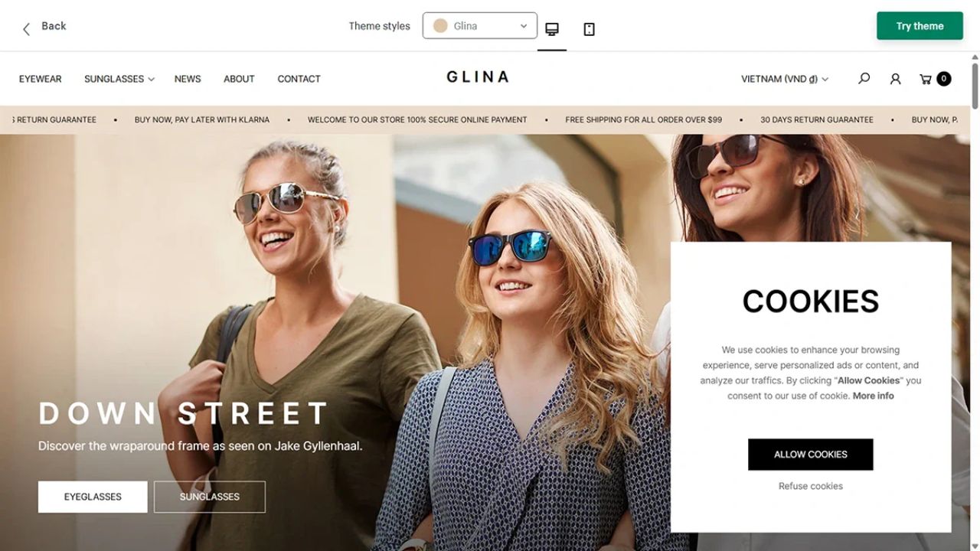This screenshot has width=980, height=551.
Task: Open the About menu item
Action: click(x=239, y=79)
